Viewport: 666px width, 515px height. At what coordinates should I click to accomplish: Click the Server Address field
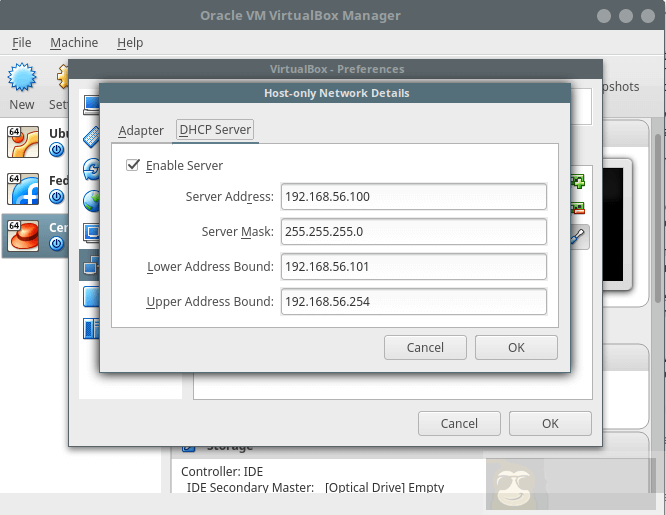[414, 197]
